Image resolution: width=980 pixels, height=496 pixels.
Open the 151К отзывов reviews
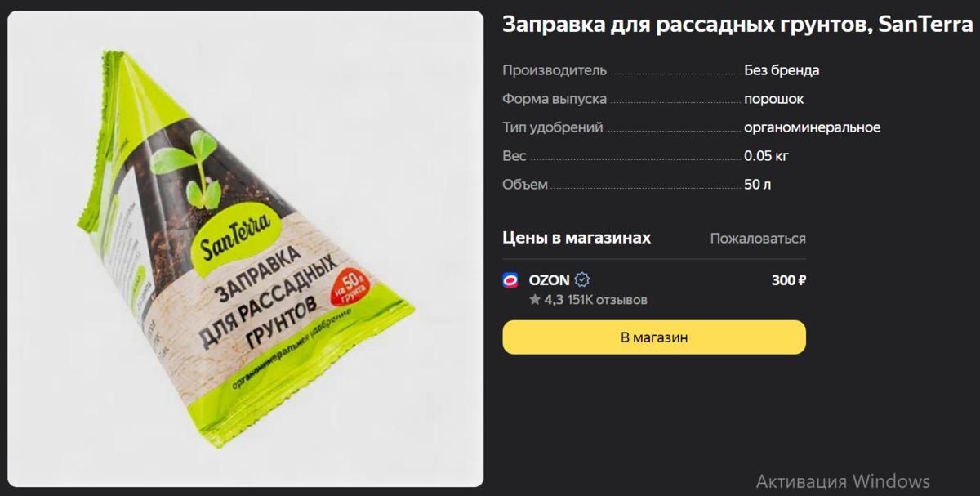tap(608, 300)
